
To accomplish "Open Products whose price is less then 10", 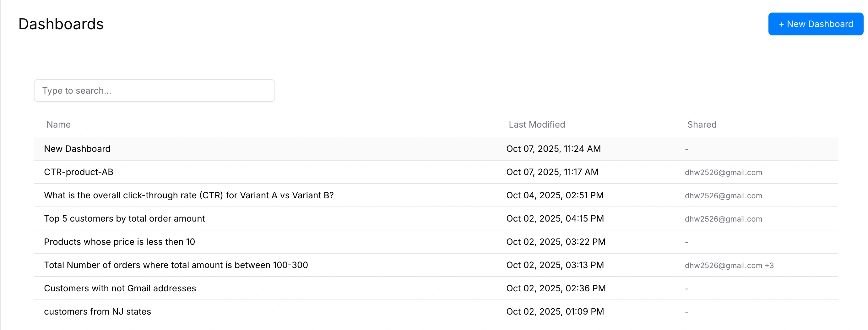I will pos(119,242).
